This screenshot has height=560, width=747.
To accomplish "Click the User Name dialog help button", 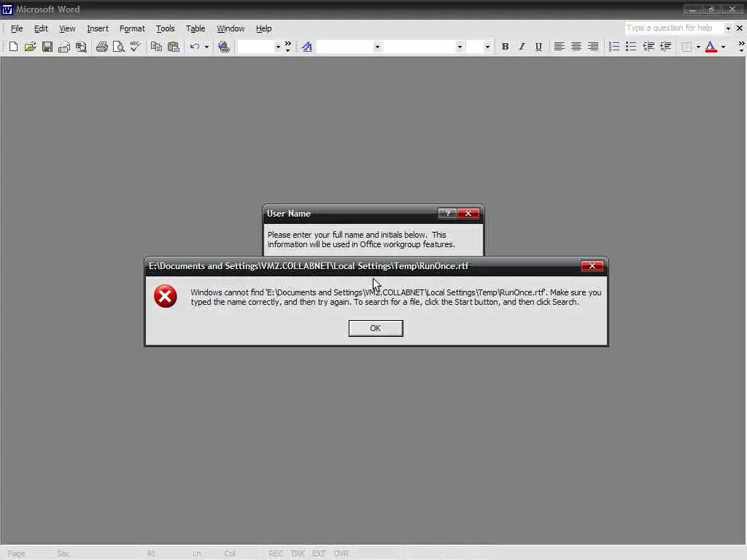I will click(447, 214).
